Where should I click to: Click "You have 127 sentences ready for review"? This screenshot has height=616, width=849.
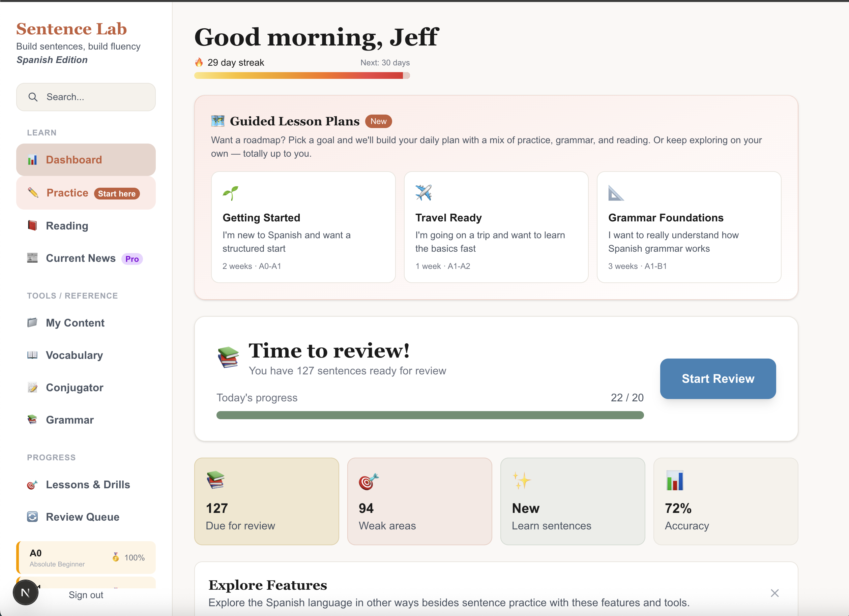click(347, 371)
